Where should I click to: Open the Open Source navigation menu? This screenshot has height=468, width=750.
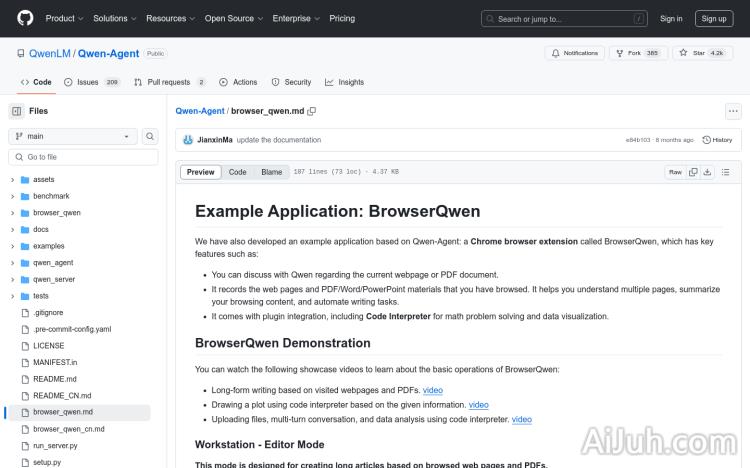[x=234, y=18]
